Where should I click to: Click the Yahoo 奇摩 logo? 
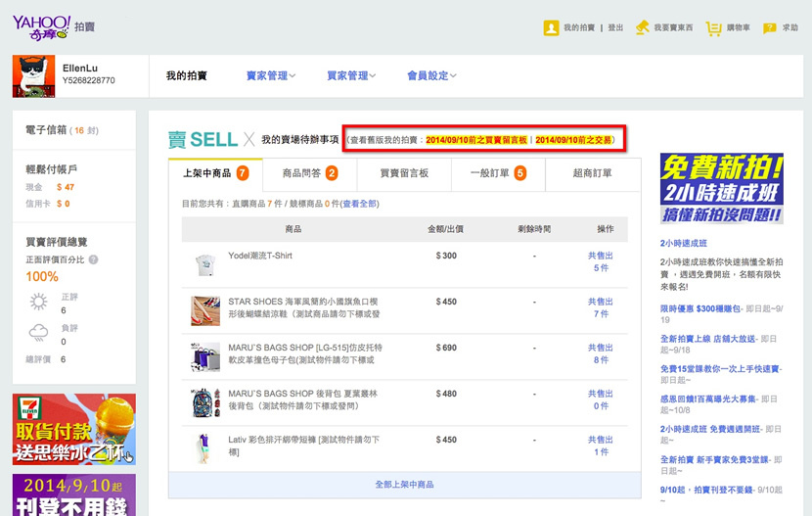tap(41, 26)
